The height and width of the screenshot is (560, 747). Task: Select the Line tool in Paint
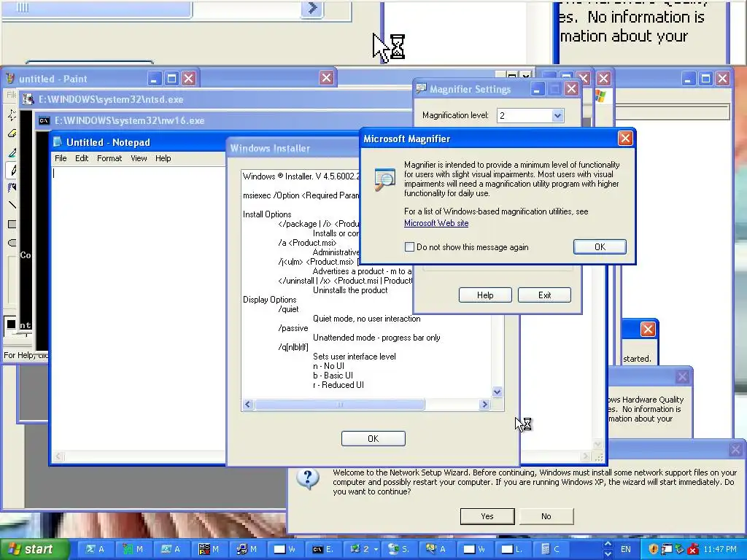point(12,205)
